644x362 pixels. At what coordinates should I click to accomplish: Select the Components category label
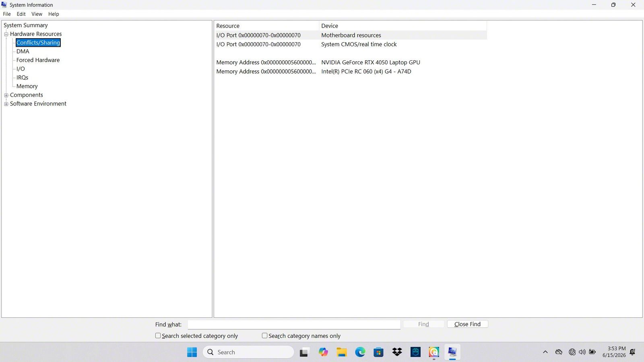point(27,95)
